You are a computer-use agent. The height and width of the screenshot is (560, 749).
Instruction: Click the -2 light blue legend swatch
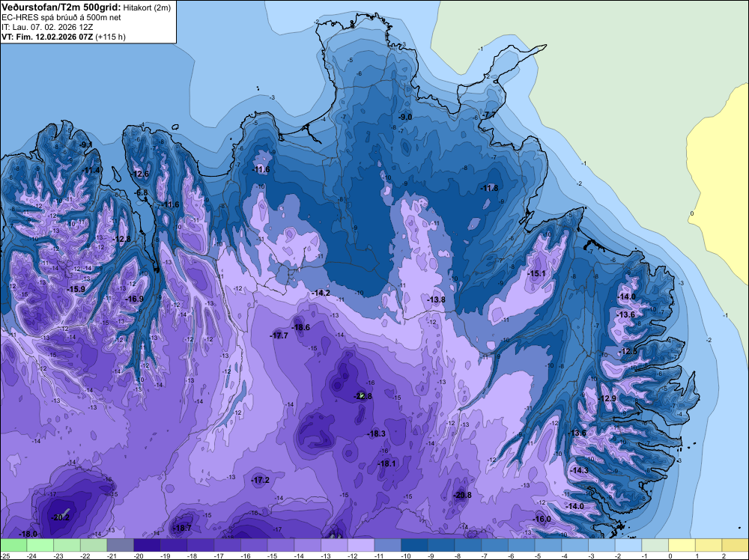[628, 545]
